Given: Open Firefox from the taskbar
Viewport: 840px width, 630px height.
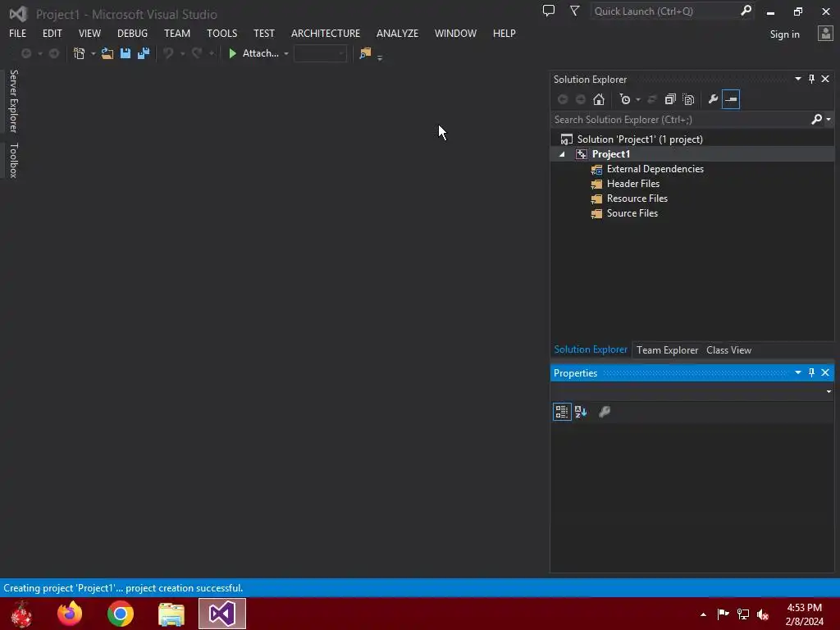Looking at the screenshot, I should (x=70, y=614).
